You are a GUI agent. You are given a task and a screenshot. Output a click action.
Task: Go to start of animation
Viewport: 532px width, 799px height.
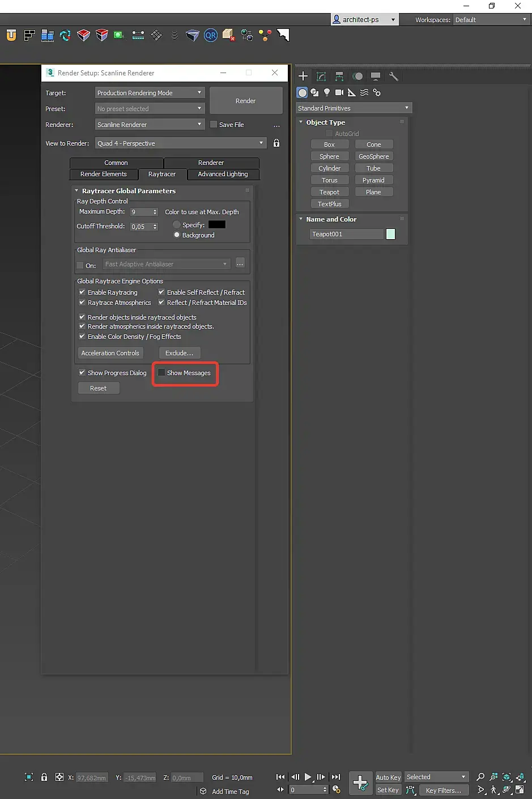[280, 777]
